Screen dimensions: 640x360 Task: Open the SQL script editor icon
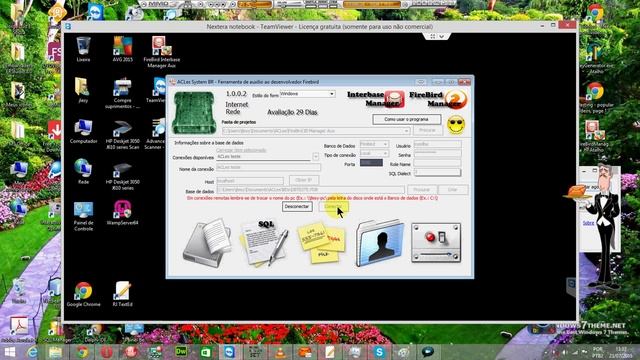264,243
